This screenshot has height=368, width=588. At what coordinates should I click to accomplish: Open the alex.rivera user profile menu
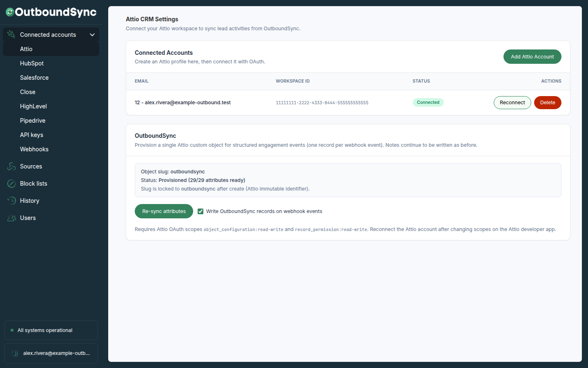point(51,353)
